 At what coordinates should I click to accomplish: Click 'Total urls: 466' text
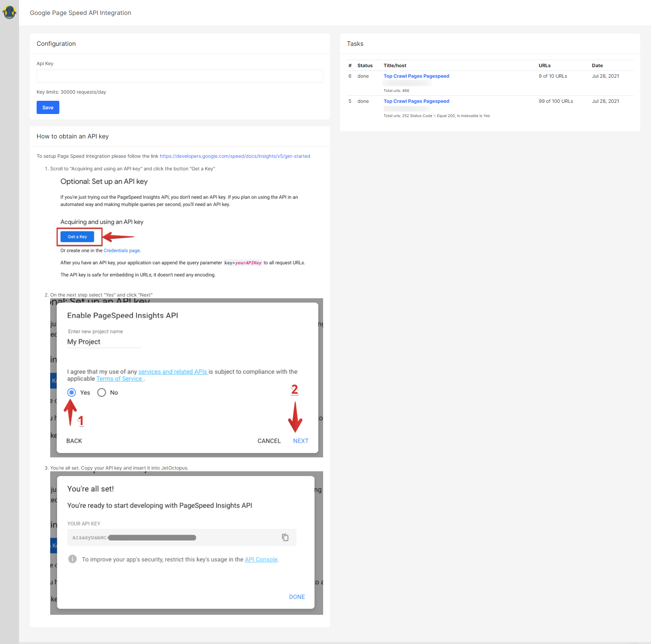pos(396,91)
